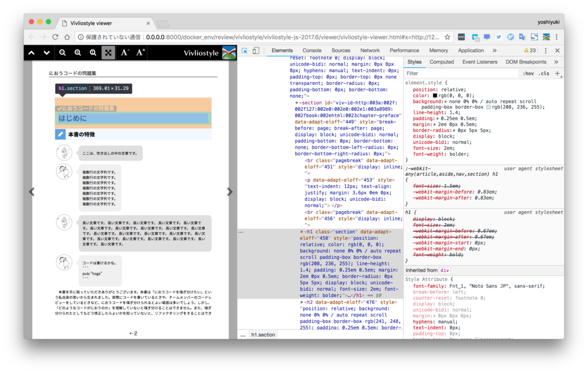Open the Application tab
The height and width of the screenshot is (373, 588).
click(x=471, y=50)
